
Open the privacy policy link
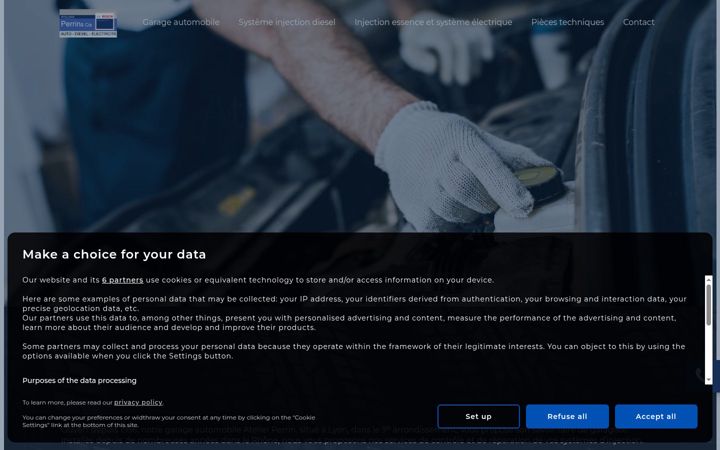[x=138, y=402]
